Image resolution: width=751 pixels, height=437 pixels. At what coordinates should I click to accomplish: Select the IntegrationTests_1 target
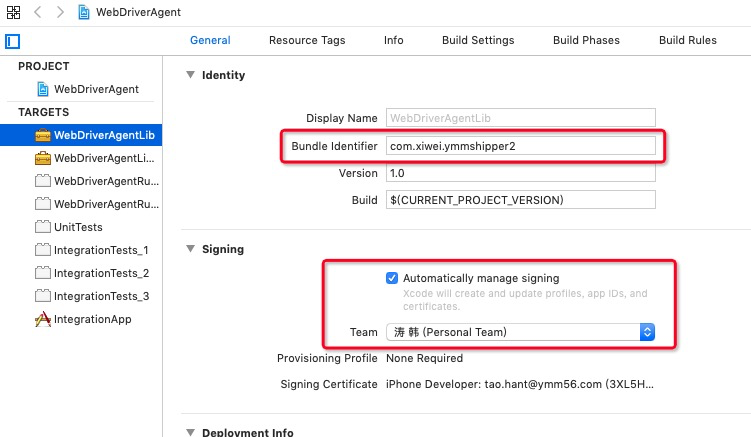(81, 250)
